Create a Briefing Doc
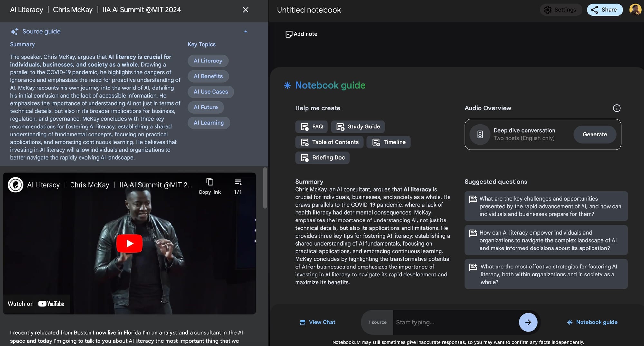The width and height of the screenshot is (644, 346). [x=322, y=158]
